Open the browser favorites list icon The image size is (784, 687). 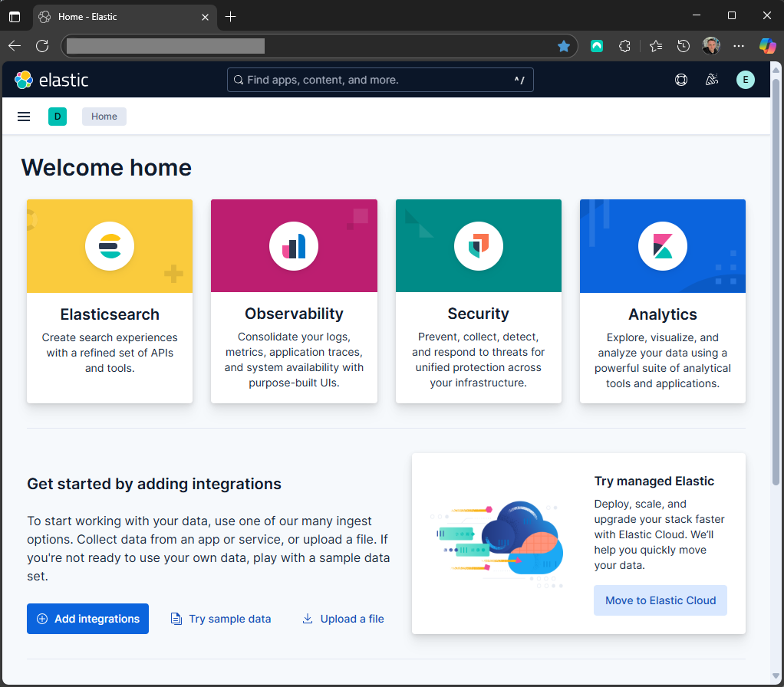pyautogui.click(x=655, y=47)
